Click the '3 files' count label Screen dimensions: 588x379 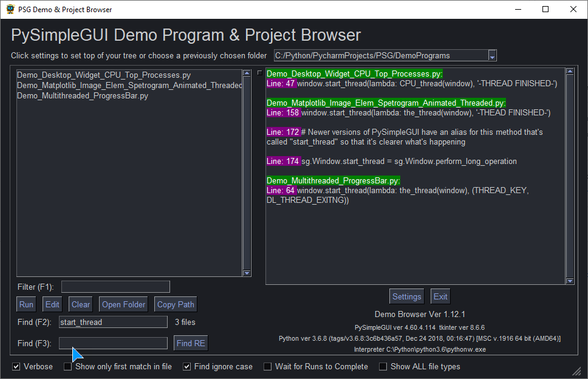[x=185, y=322]
